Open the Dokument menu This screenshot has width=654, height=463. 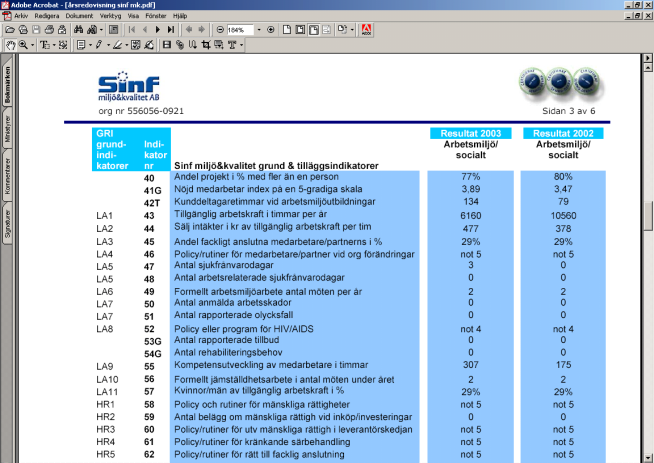coord(79,16)
